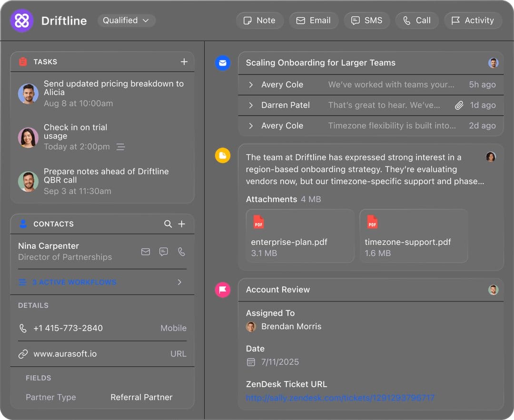This screenshot has height=420, width=514.
Task: Open timezone-support.pdf attachment
Action: (x=414, y=236)
